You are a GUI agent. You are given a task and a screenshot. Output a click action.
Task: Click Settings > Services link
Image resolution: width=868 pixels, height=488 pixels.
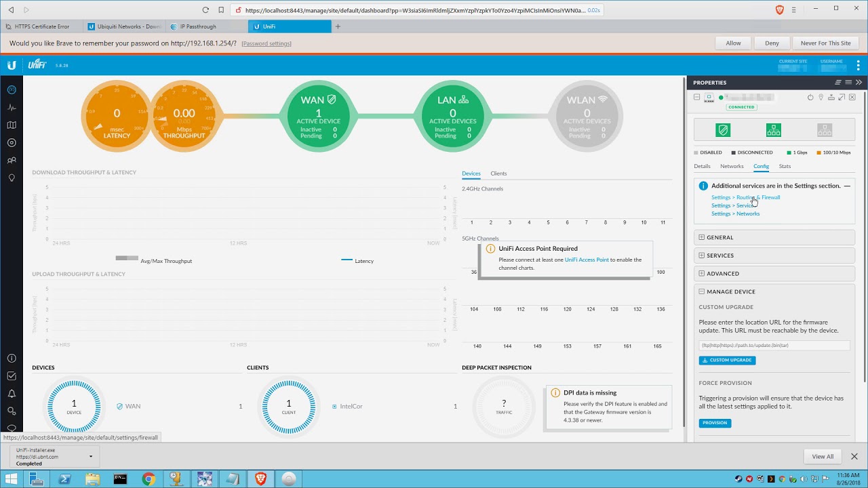tap(733, 205)
